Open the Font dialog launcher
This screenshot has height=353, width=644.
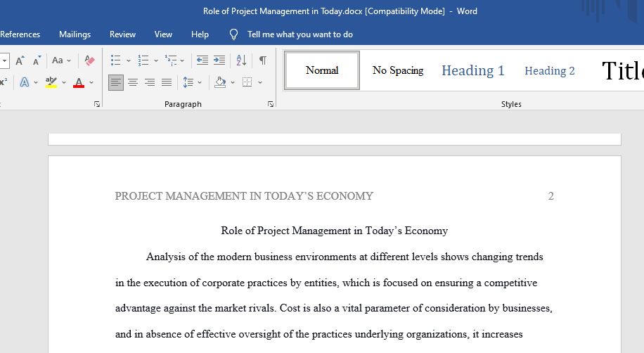tap(97, 104)
